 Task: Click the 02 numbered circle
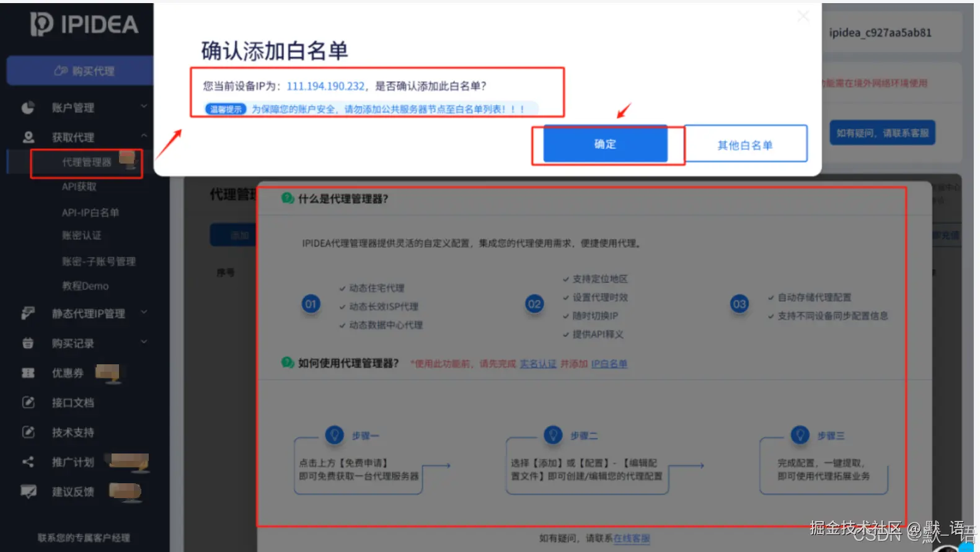(x=534, y=304)
